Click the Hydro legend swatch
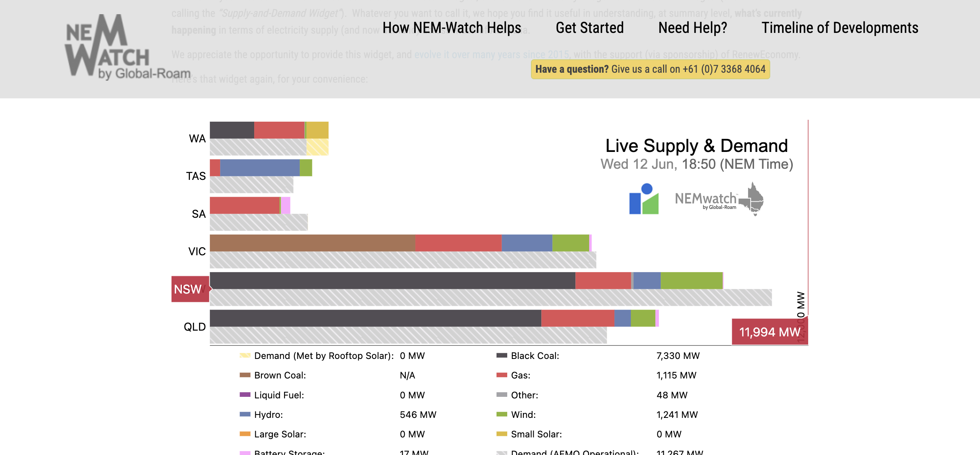This screenshot has height=455, width=980. click(x=245, y=414)
